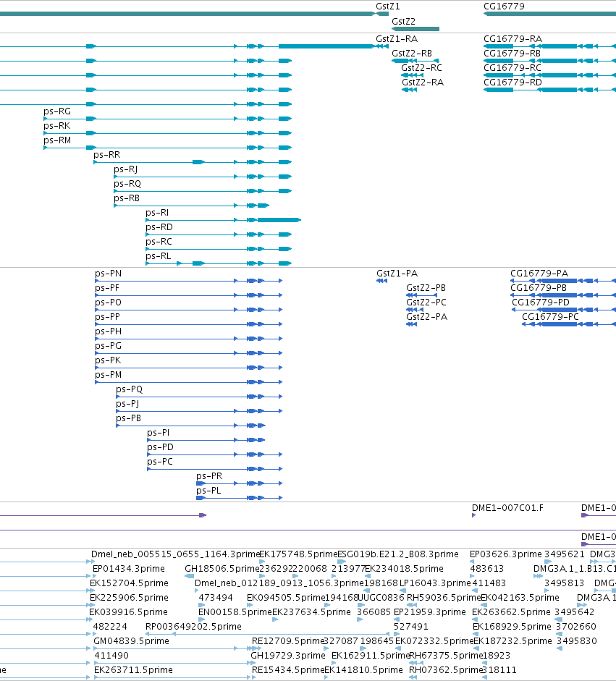The height and width of the screenshot is (681, 616).
Task: Click the DME1-007C01.F feature label
Action: (507, 508)
